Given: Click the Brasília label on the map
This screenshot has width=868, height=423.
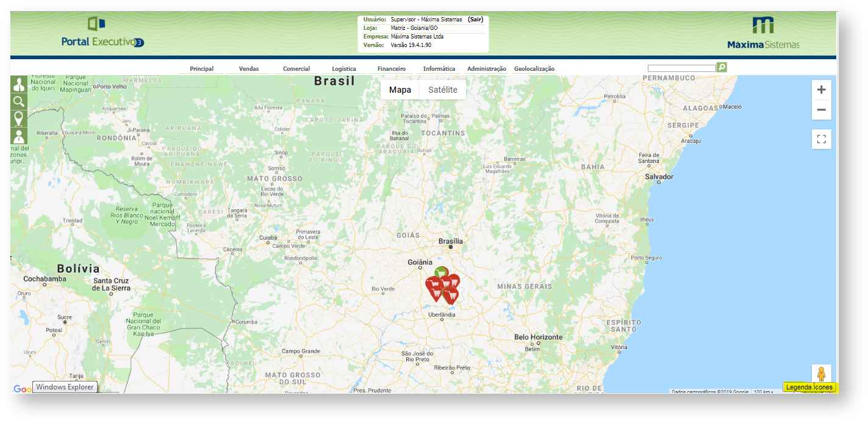Looking at the screenshot, I should 451,241.
